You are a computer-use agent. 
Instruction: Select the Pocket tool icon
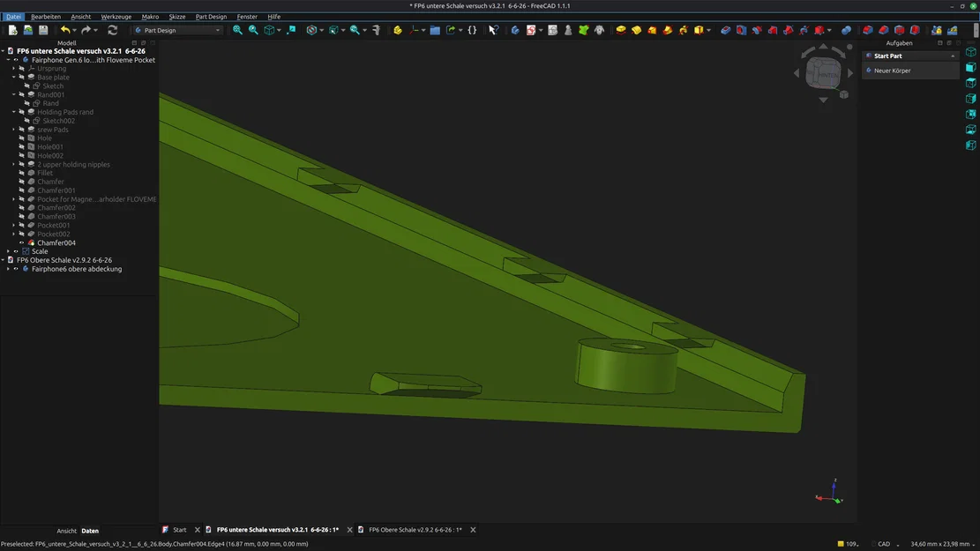click(726, 30)
